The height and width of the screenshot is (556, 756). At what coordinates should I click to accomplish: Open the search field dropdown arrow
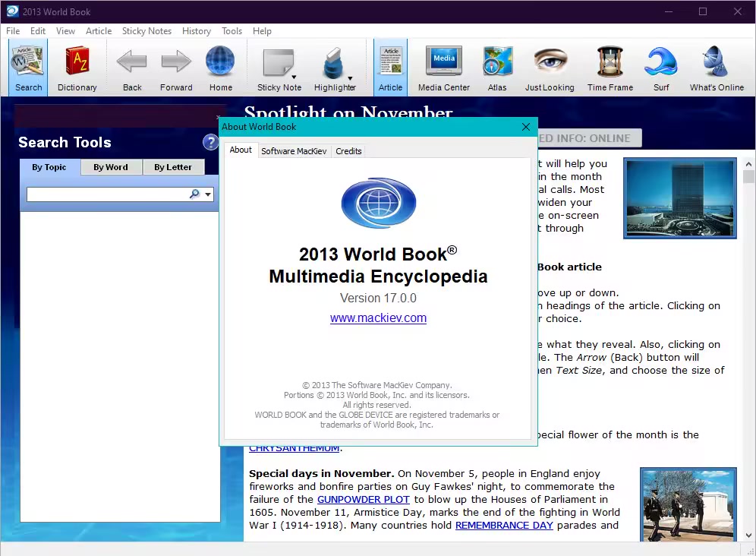pyautogui.click(x=208, y=195)
